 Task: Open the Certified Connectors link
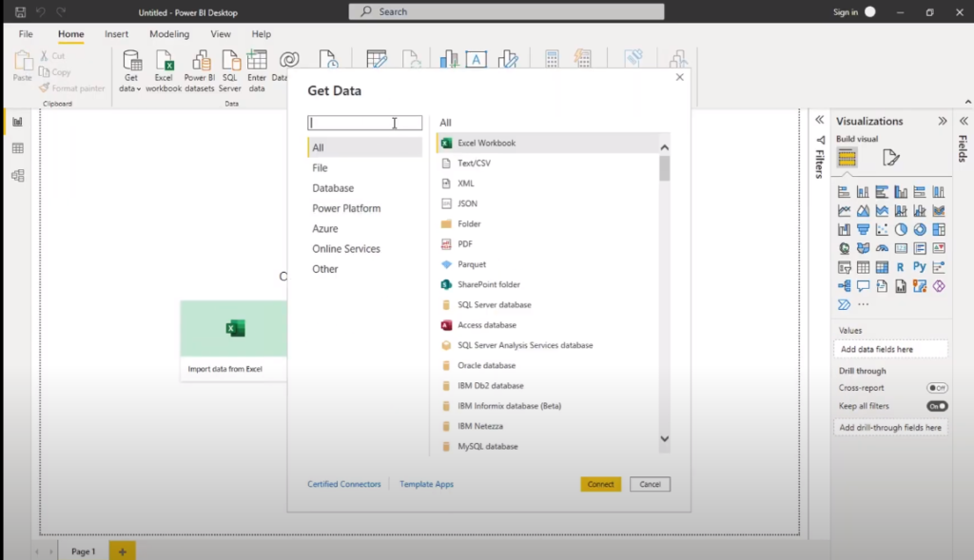(x=343, y=484)
